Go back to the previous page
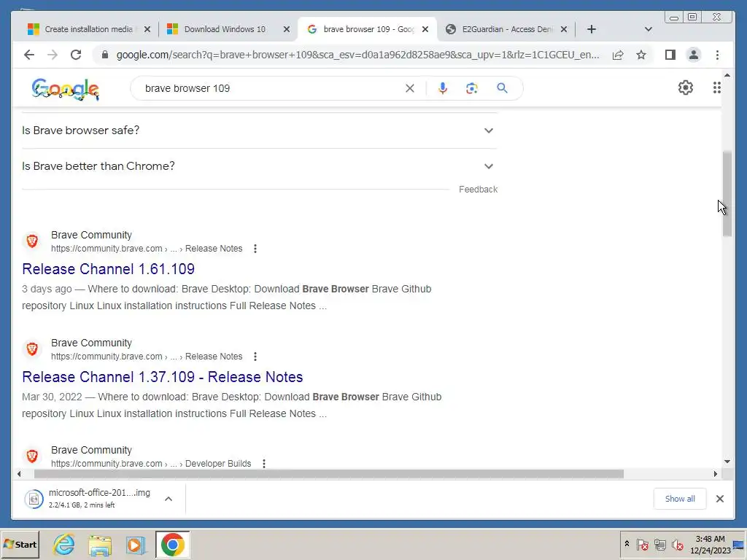The image size is (747, 560). pos(29,55)
